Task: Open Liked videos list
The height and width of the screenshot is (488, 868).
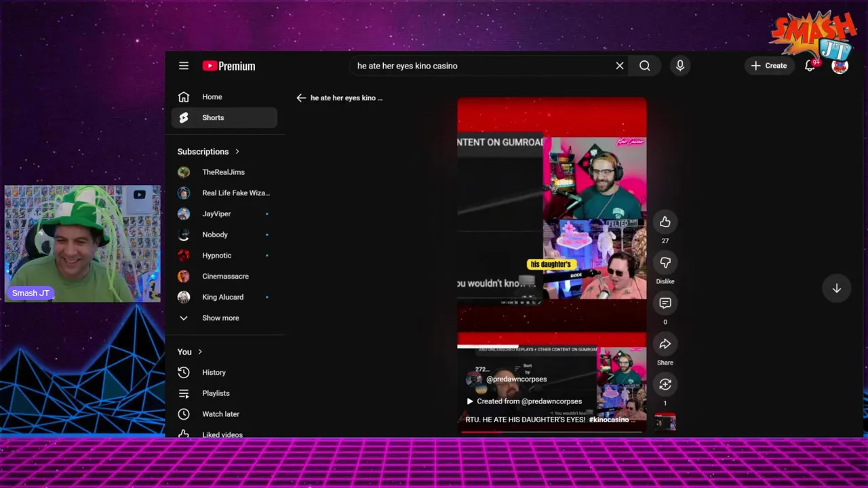Action: pos(224,433)
